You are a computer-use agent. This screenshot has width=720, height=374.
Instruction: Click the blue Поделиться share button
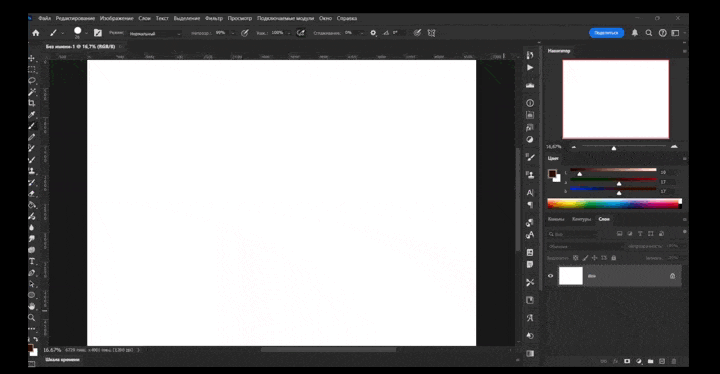(606, 33)
